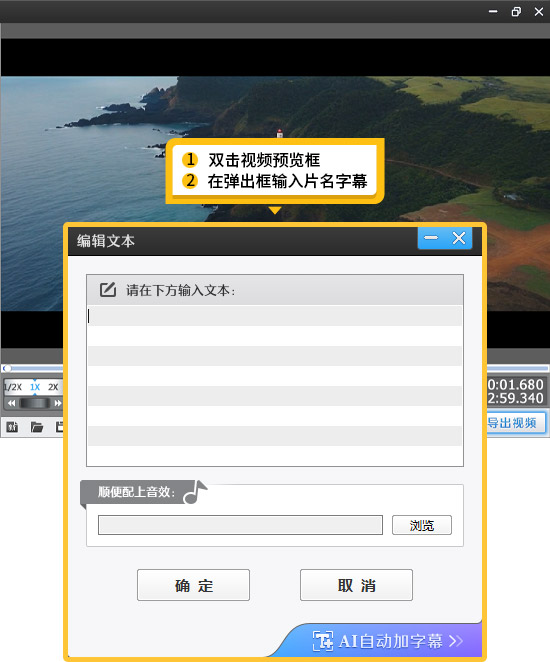This screenshot has height=662, width=550.
Task: Click the restore window icon in title bar
Action: pyautogui.click(x=516, y=12)
